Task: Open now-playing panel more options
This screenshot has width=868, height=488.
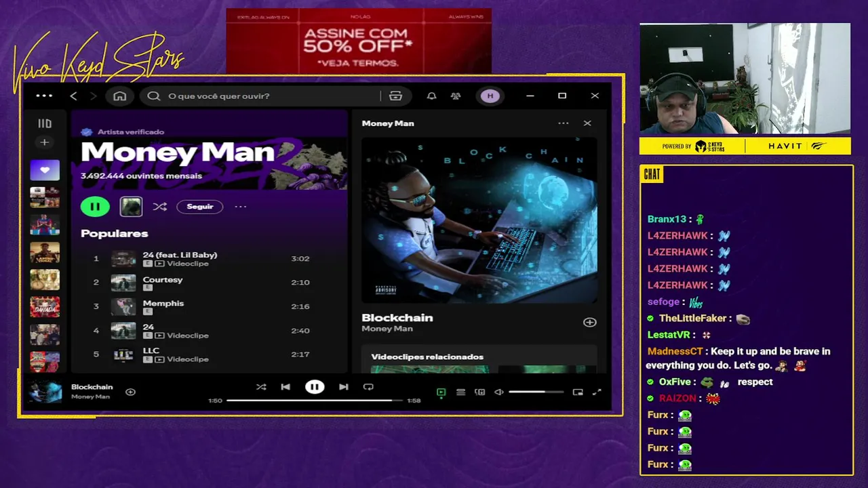Action: pos(564,123)
